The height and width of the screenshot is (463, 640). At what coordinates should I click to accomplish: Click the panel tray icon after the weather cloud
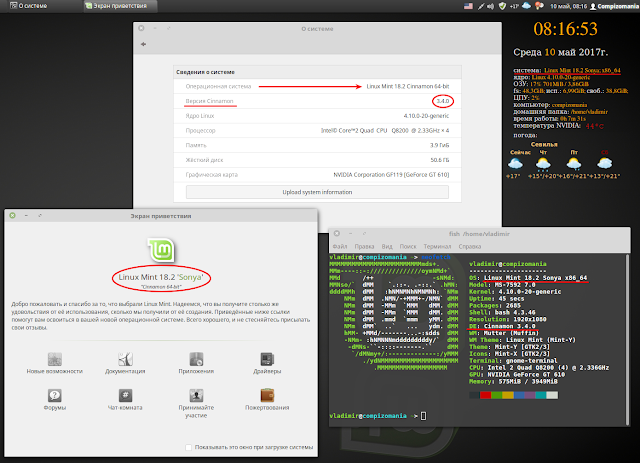(x=539, y=6)
